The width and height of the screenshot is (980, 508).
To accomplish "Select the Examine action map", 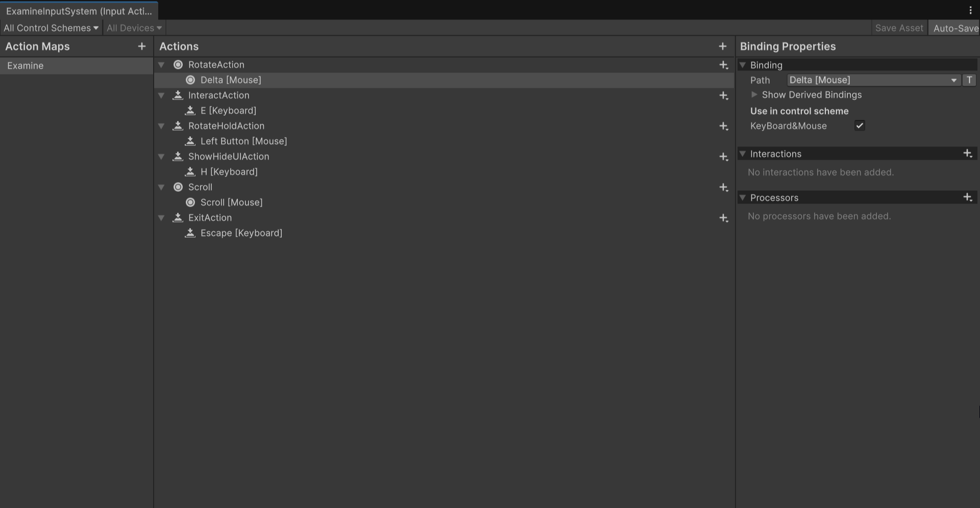I will 77,65.
